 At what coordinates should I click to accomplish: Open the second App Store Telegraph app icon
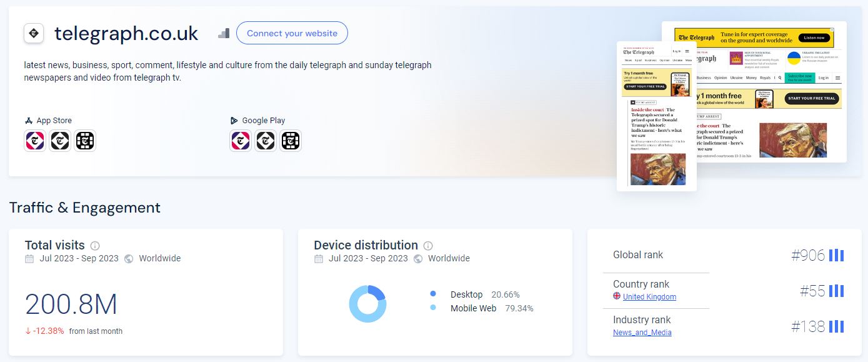tap(60, 141)
